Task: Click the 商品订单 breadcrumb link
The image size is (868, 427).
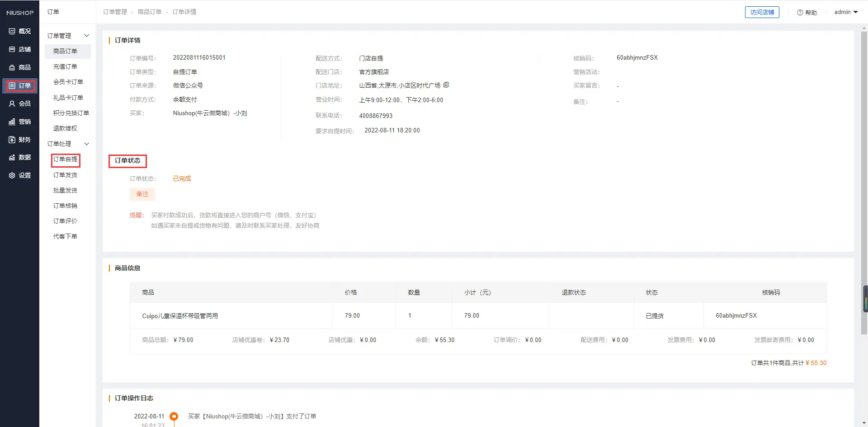Action: tap(150, 12)
